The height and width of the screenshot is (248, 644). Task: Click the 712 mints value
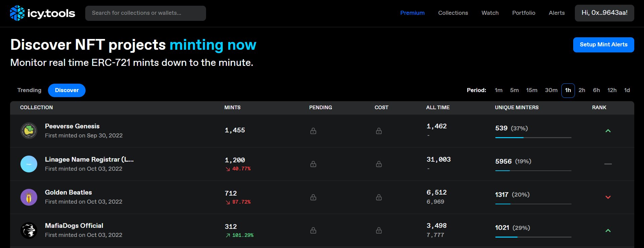pyautogui.click(x=231, y=194)
